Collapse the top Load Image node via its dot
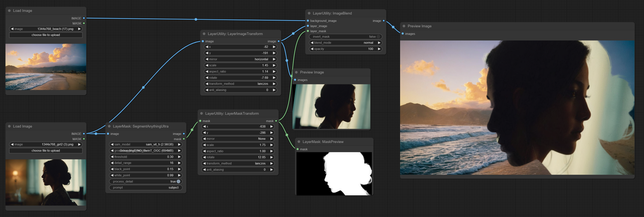 tap(9, 11)
